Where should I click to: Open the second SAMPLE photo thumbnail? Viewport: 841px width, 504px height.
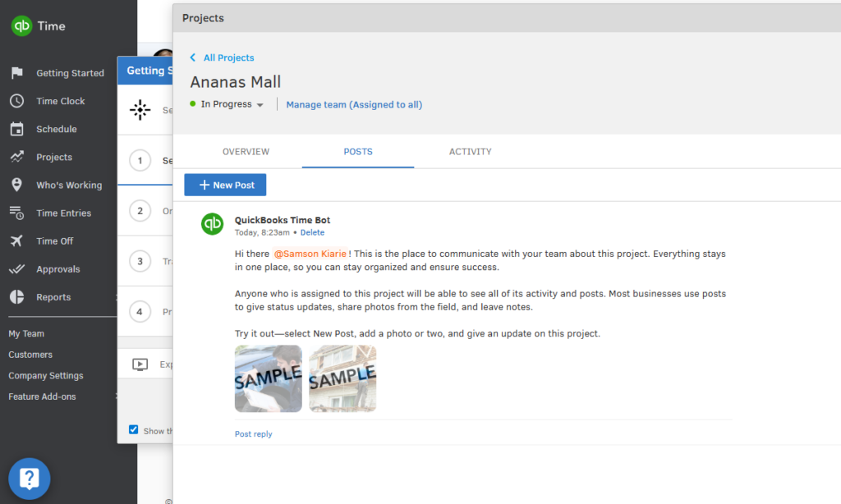pos(342,378)
